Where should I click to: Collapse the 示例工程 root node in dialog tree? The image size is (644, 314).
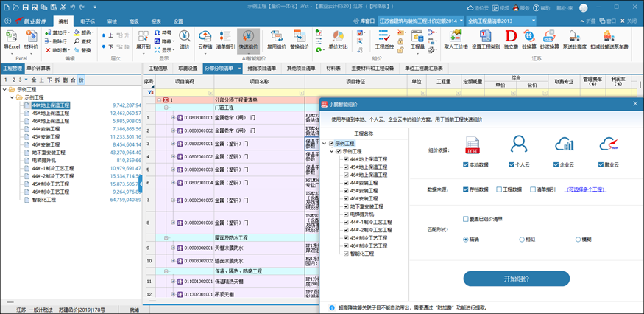(325, 143)
